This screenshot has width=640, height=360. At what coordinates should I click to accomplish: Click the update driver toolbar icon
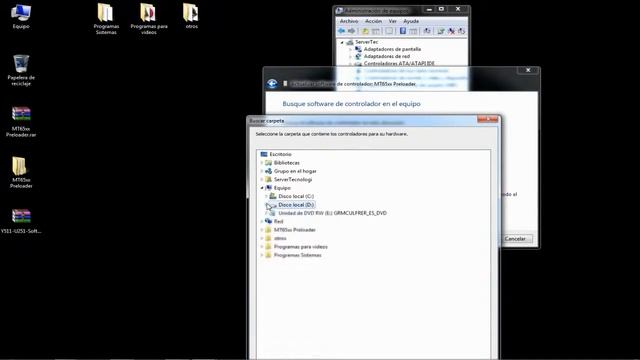(441, 31)
